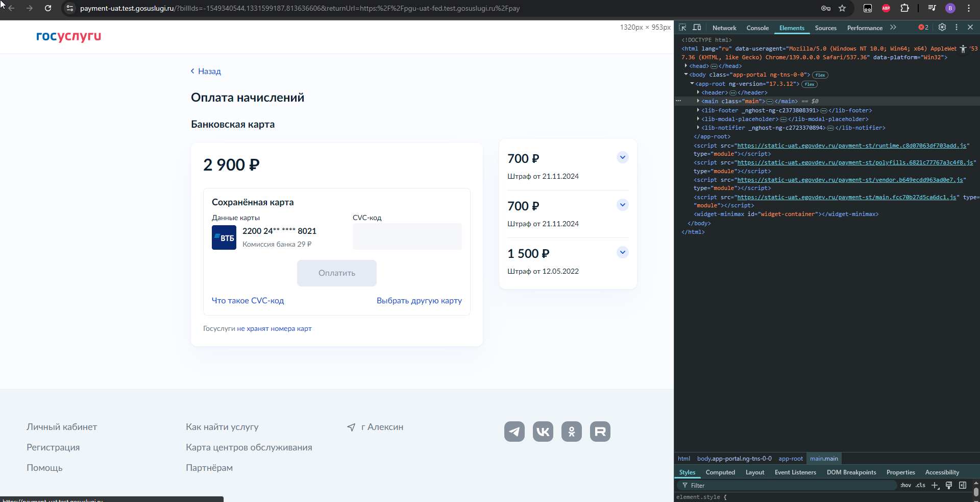Viewport: 980px width, 502px height.
Task: Expand the second 700 ₽ fine details
Action: (x=622, y=205)
